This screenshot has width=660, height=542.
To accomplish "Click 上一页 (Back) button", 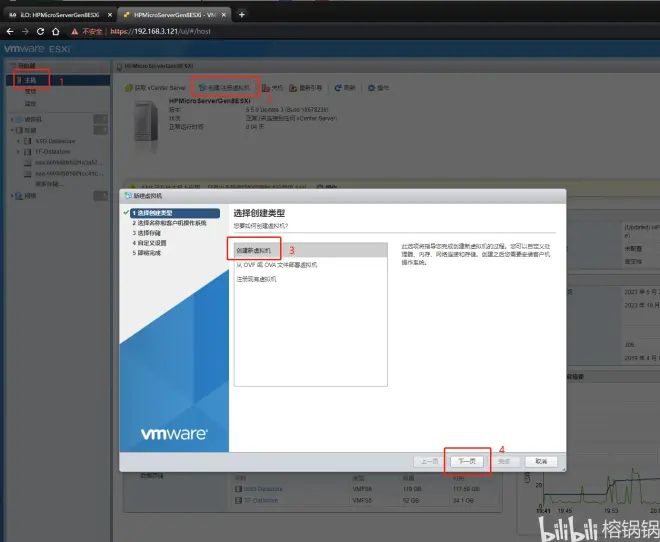I will click(429, 462).
